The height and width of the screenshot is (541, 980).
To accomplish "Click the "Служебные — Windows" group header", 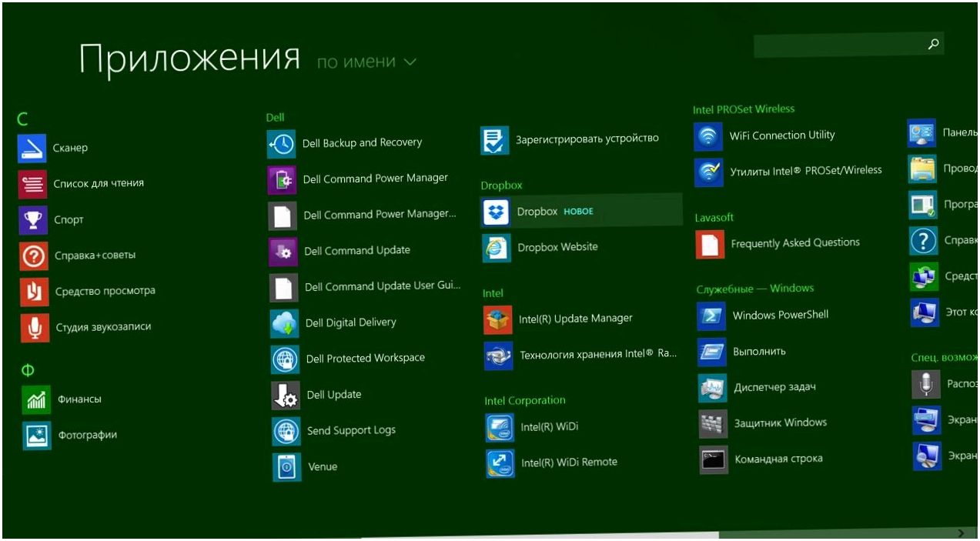I will (754, 289).
